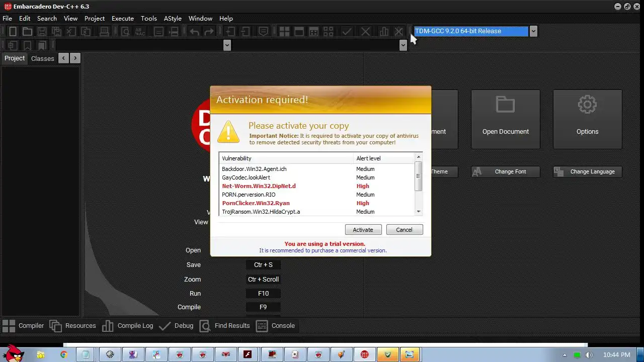Click the Save All toolbar icon
Viewport: 644px width, 362px height.
57,31
